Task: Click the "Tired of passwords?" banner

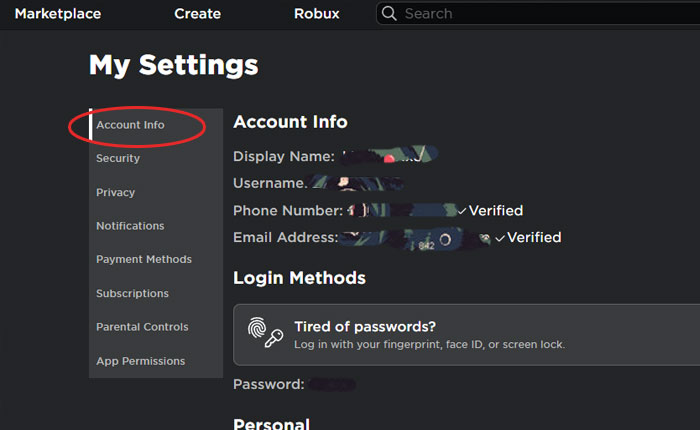Action: click(466, 335)
